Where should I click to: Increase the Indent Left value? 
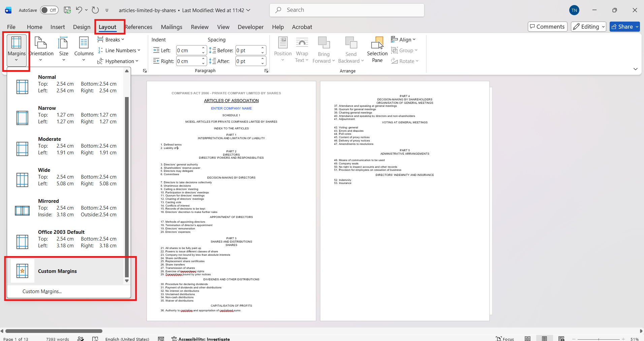click(203, 48)
